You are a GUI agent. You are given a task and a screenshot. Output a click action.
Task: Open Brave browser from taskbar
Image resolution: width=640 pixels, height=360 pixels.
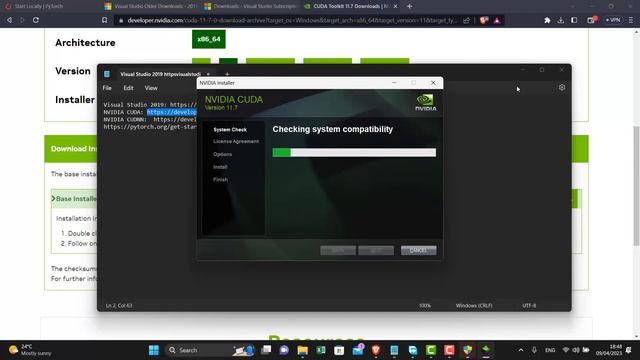[376, 350]
